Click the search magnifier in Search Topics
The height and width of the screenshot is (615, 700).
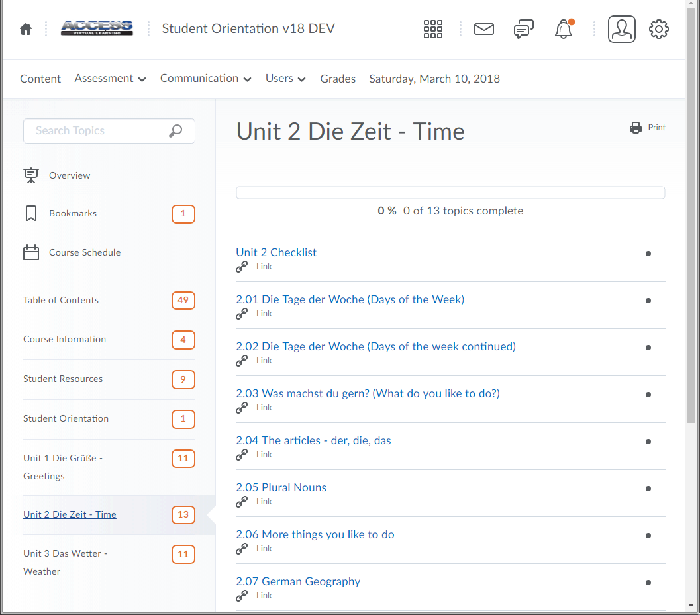175,131
